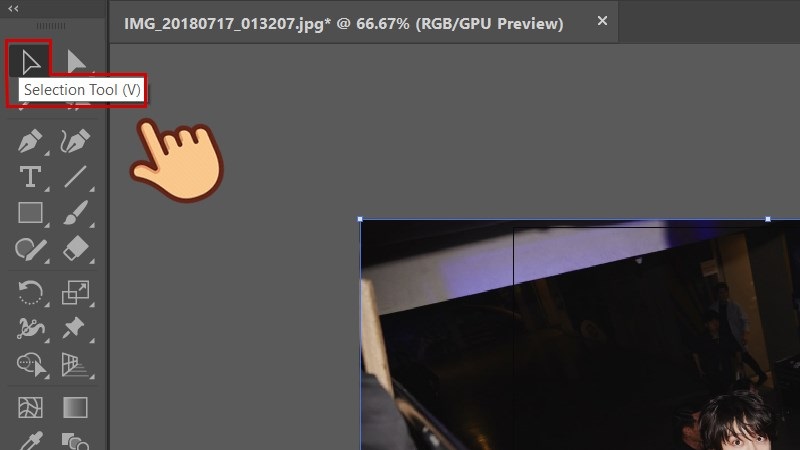Pick the Puppet Warp pin tool

[x=76, y=328]
